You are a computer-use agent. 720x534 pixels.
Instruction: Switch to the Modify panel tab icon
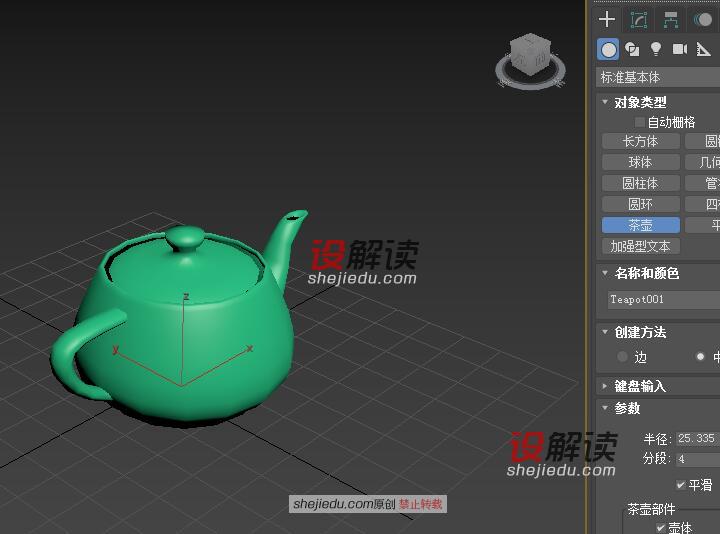click(638, 20)
